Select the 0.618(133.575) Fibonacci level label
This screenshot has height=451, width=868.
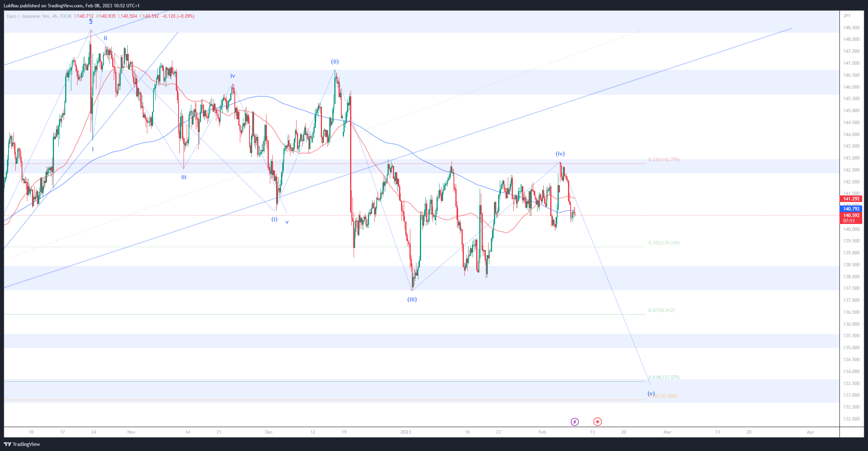pos(664,377)
